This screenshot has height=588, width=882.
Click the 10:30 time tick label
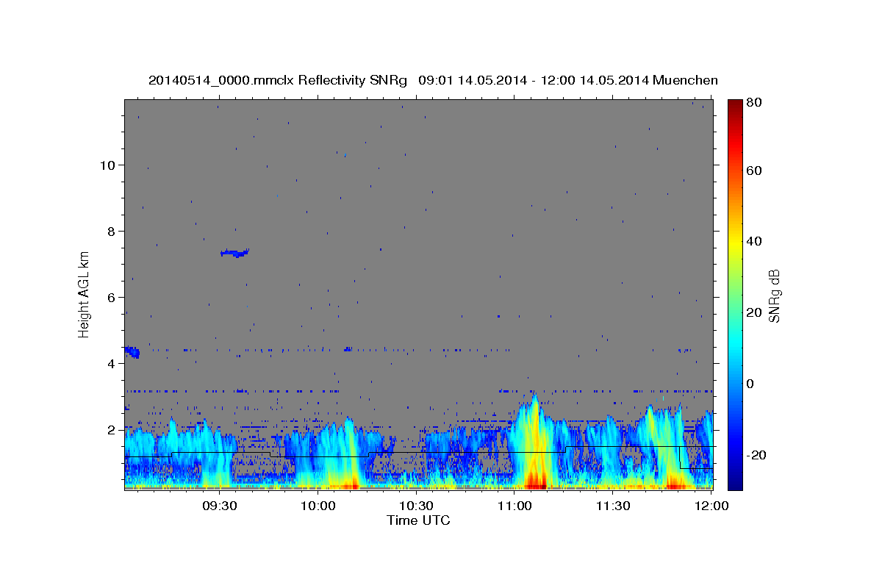pyautogui.click(x=416, y=506)
